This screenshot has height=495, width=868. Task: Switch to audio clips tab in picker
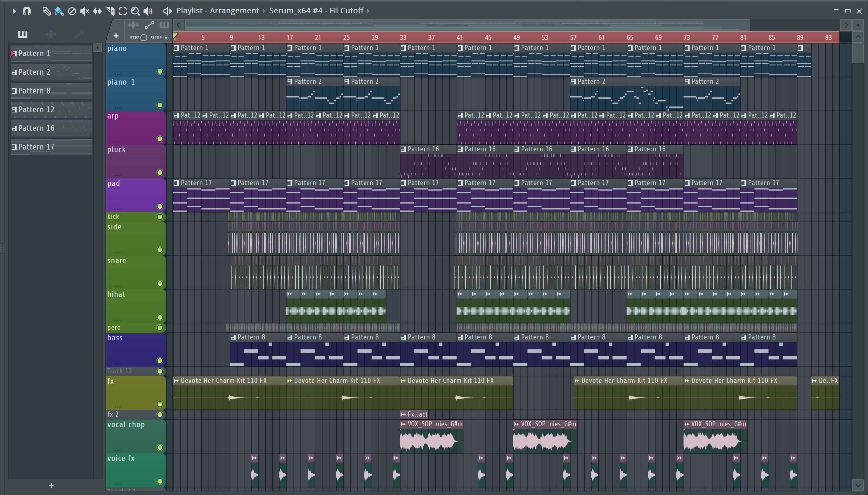click(x=51, y=34)
